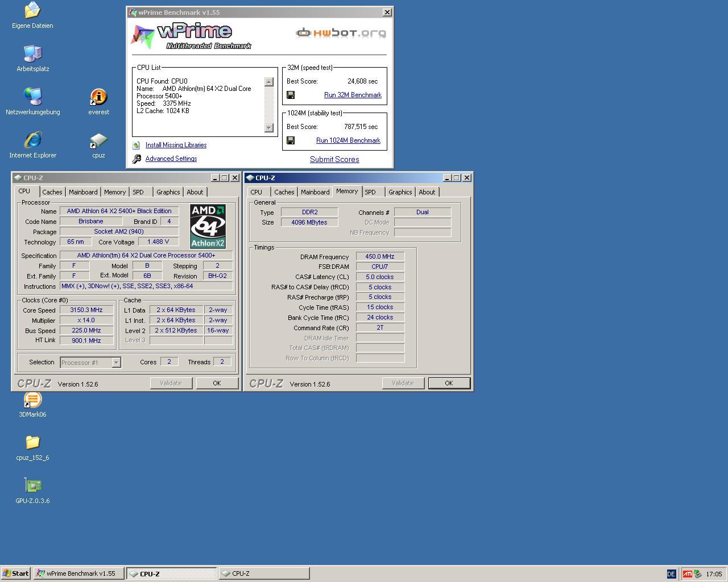728x582 pixels.
Task: Click the tray icon next to the clock
Action: tap(698, 574)
